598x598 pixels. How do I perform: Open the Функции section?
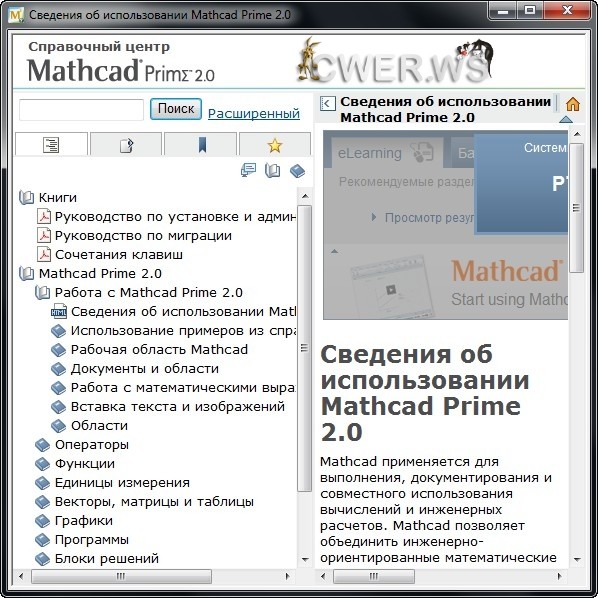coord(85,464)
